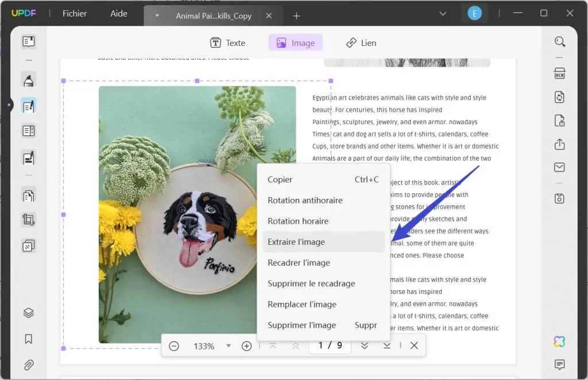Choose Extraire l'image
This screenshot has height=380, width=588.
tap(324, 242)
